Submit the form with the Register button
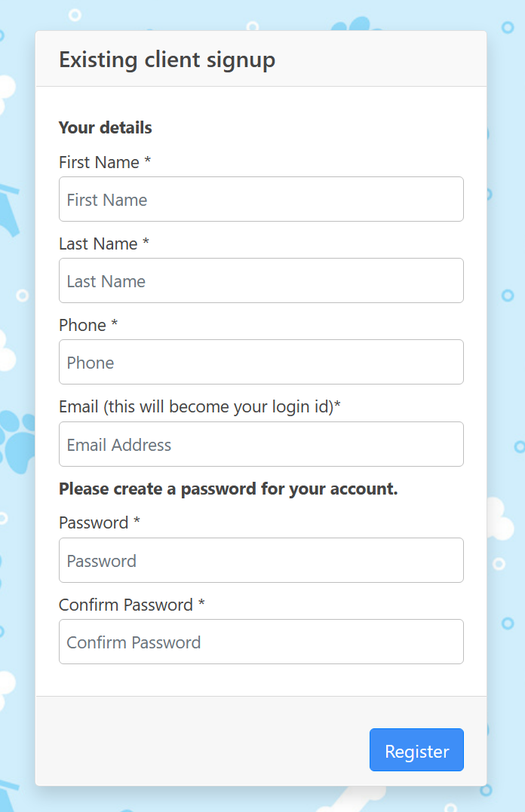The height and width of the screenshot is (812, 525). click(x=416, y=750)
